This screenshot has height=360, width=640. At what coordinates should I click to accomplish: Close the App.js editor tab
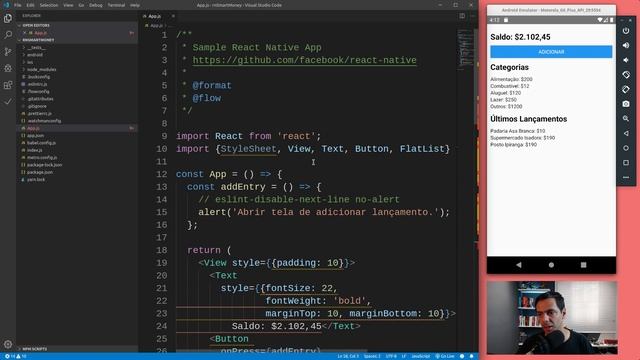[173, 16]
